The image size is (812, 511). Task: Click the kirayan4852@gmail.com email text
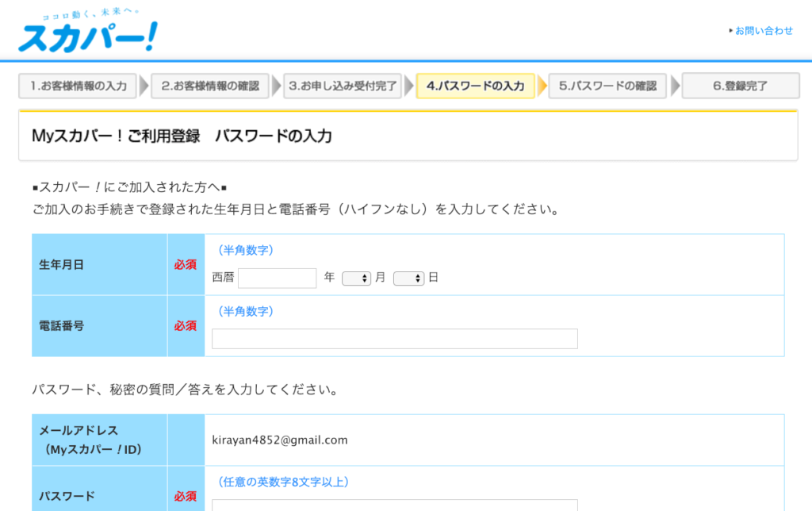280,440
